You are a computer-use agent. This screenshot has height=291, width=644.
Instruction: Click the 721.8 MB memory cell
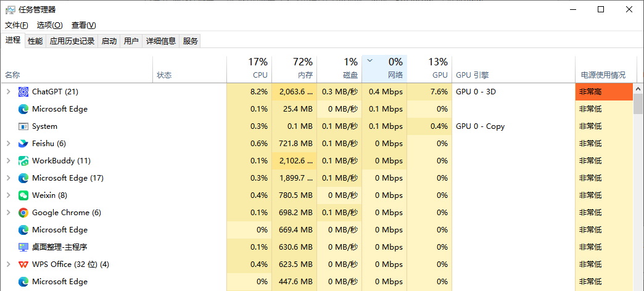click(x=294, y=144)
